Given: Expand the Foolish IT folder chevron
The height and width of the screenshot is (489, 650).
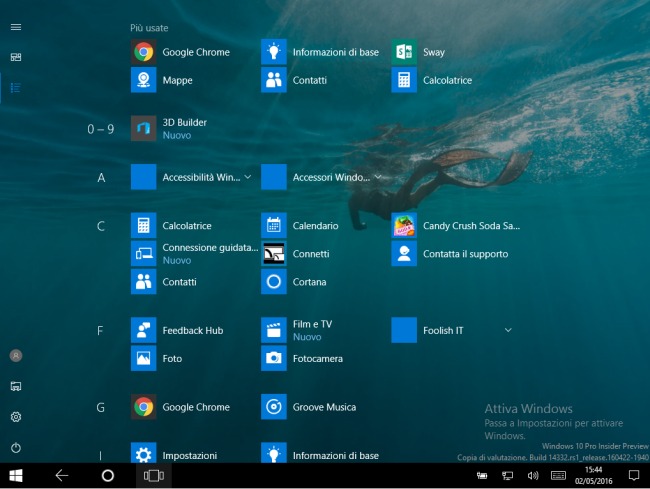Looking at the screenshot, I should tap(508, 330).
